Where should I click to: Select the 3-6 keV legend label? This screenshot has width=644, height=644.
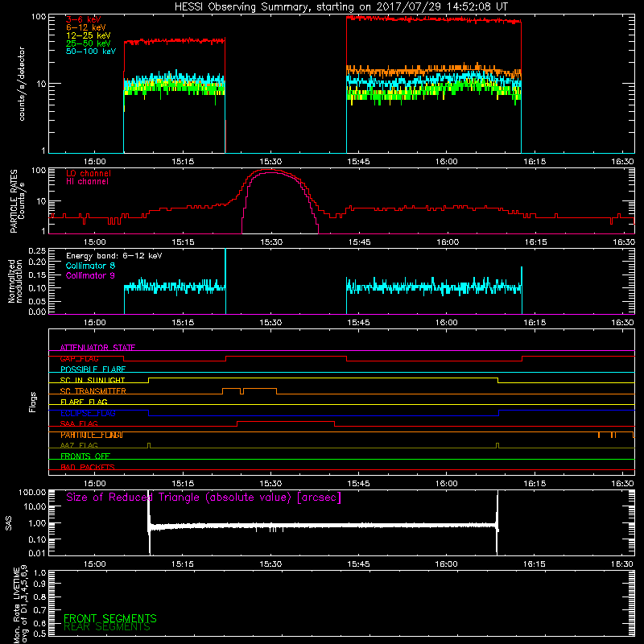click(x=83, y=19)
